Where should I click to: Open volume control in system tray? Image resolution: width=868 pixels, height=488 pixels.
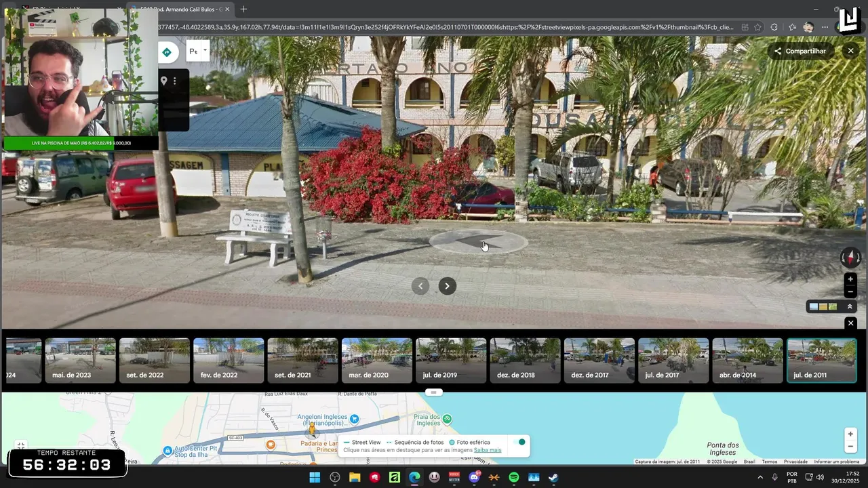point(820,477)
